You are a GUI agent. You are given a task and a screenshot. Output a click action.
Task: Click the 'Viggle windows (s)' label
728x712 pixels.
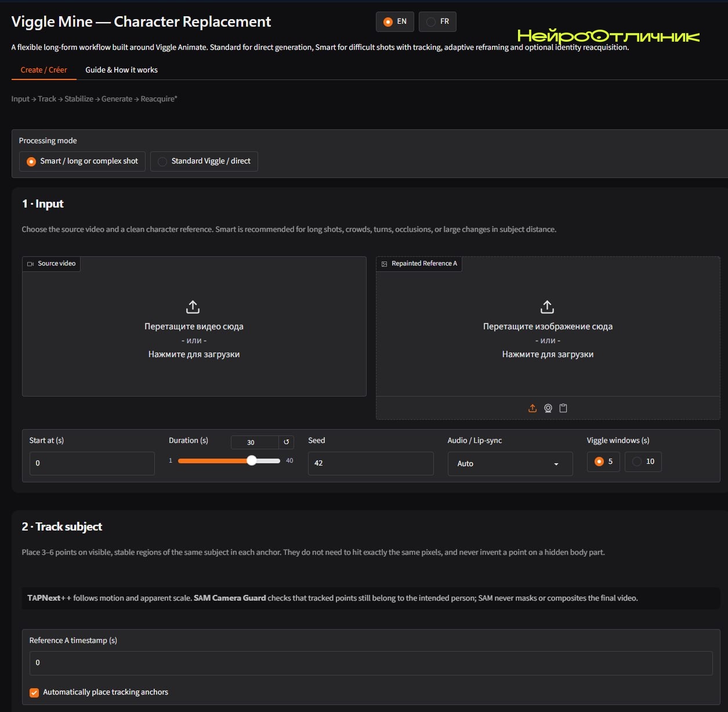click(618, 441)
